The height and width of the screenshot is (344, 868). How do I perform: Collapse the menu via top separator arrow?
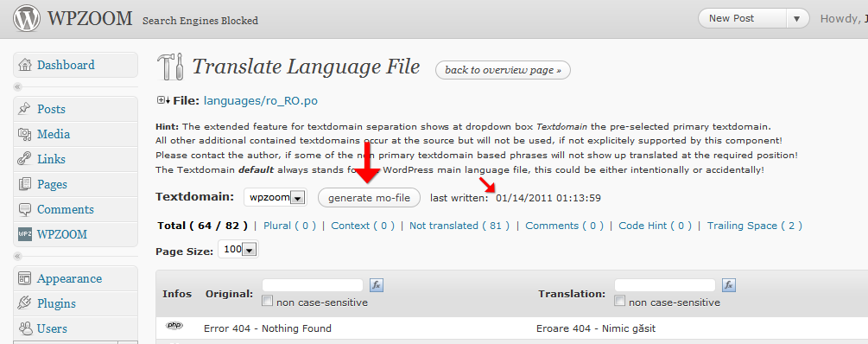point(18,87)
